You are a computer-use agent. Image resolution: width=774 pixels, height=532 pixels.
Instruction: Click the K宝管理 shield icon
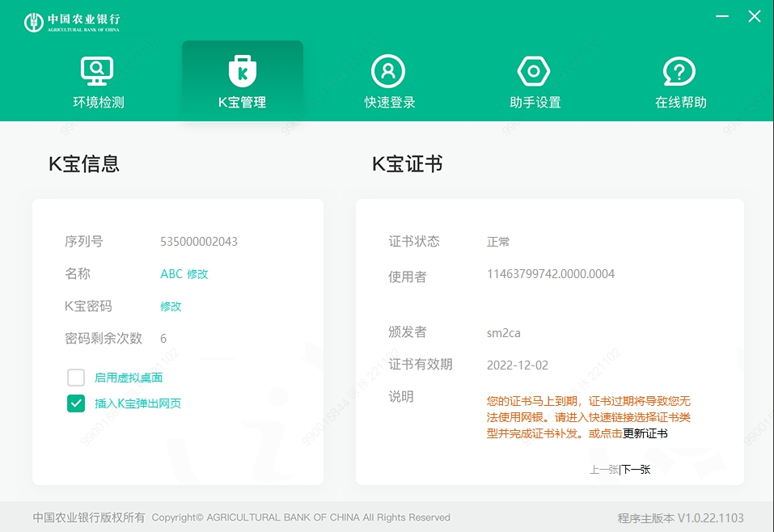coord(243,71)
